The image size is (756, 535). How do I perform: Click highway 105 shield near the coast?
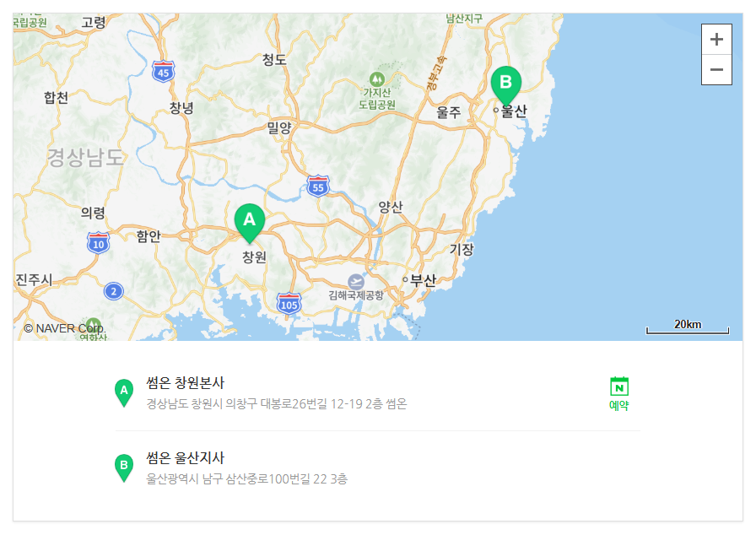coord(289,304)
